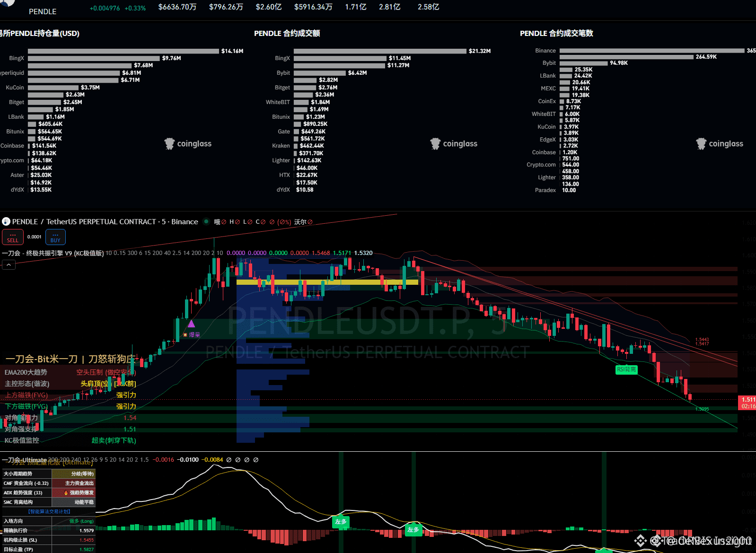The width and height of the screenshot is (756, 553).
Task: Click the blue BUY button
Action: pos(55,237)
